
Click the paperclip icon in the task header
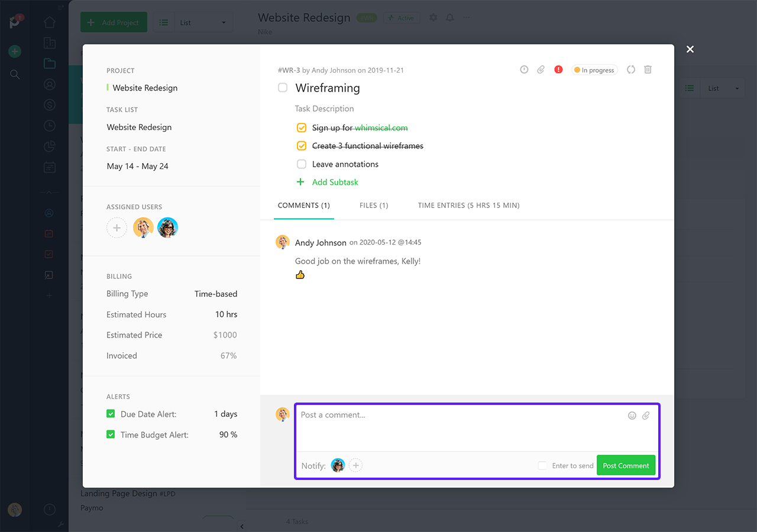[541, 70]
